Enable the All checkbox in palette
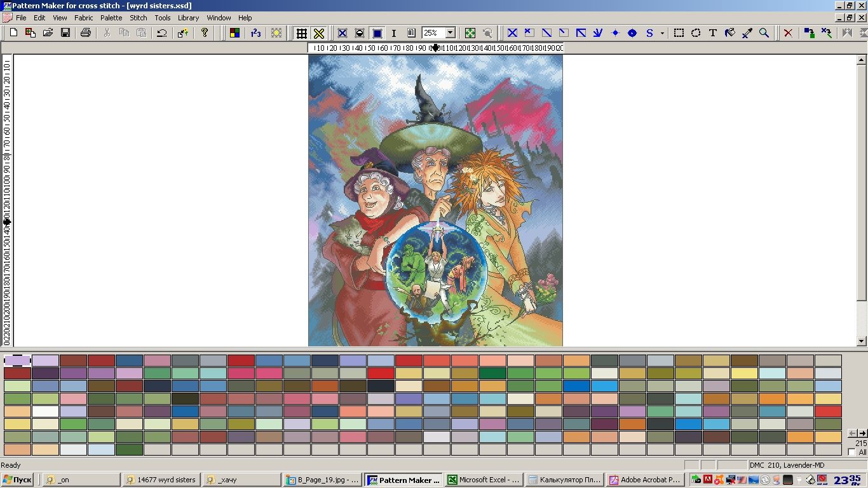This screenshot has height=488, width=868. click(x=852, y=452)
